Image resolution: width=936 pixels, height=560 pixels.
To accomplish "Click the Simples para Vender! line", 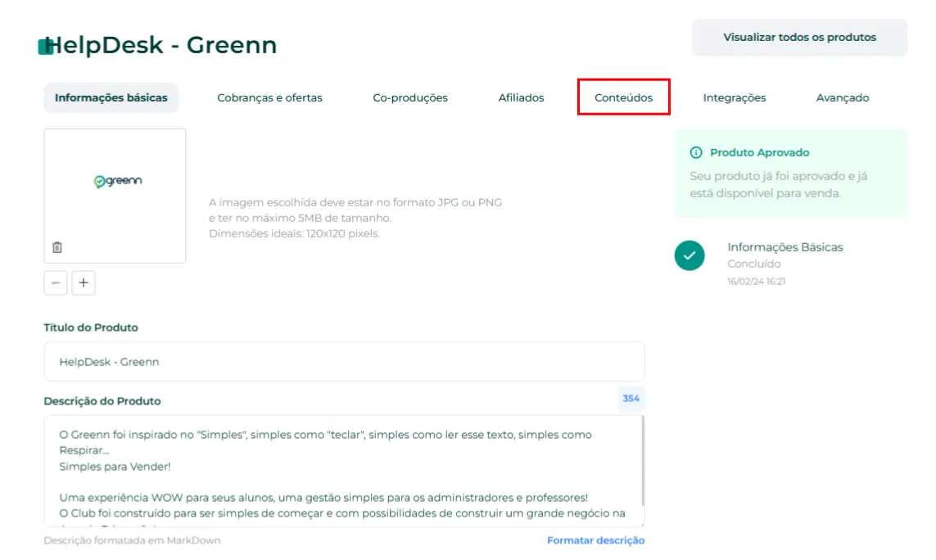I will tap(115, 467).
